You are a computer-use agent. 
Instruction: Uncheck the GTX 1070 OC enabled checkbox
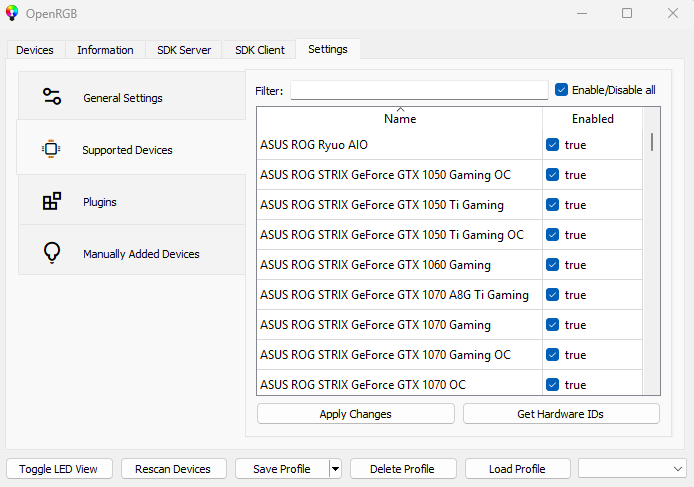(x=552, y=384)
